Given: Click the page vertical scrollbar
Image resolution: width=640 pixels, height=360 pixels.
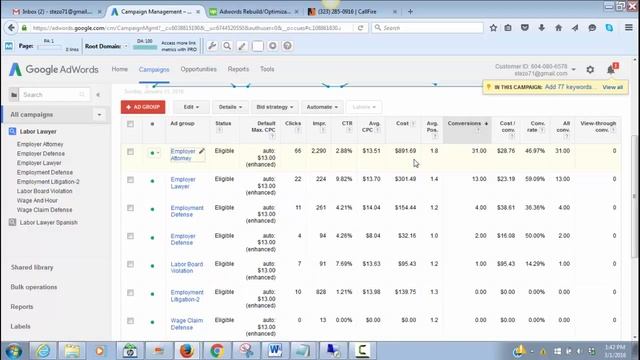Looking at the screenshot, I should coord(634,196).
